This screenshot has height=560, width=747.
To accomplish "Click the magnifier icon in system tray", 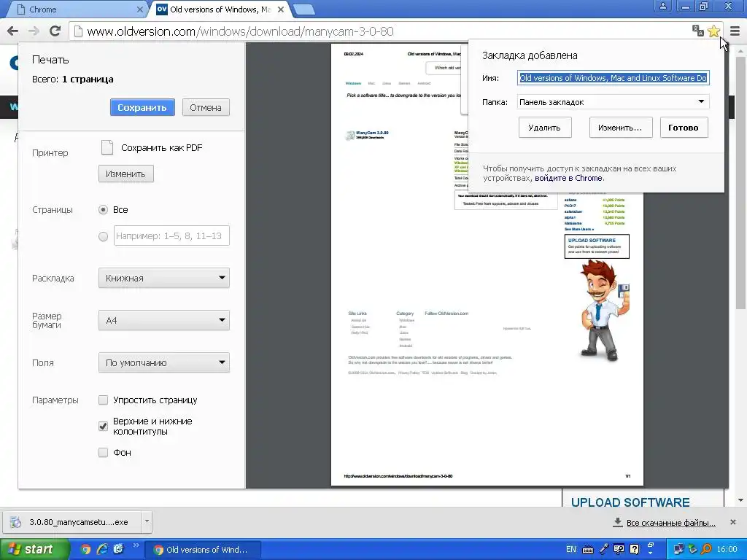I will pos(706,550).
